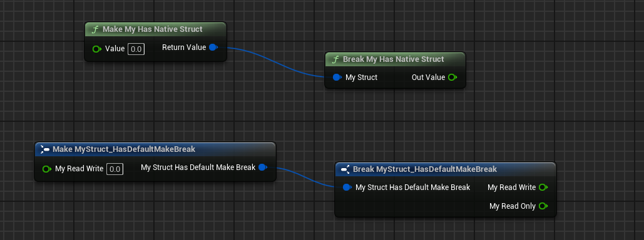Click function icon on Make My Has Native Struct
Screen dimensions: 644x240
click(x=95, y=29)
